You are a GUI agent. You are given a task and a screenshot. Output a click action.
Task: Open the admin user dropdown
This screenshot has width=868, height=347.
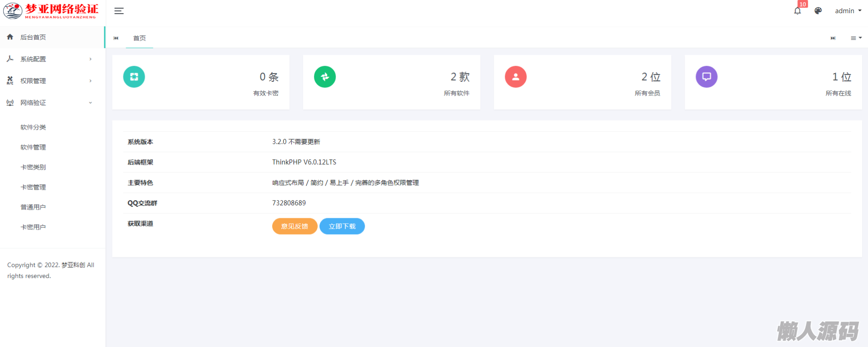click(848, 11)
